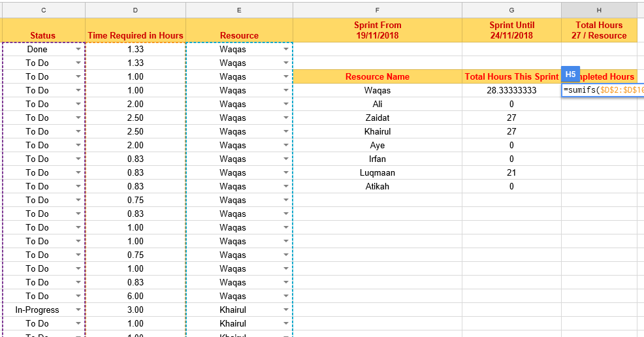This screenshot has height=337, width=644.
Task: Open the status dropdown beside the 6.00 hours row
Action: (78, 296)
